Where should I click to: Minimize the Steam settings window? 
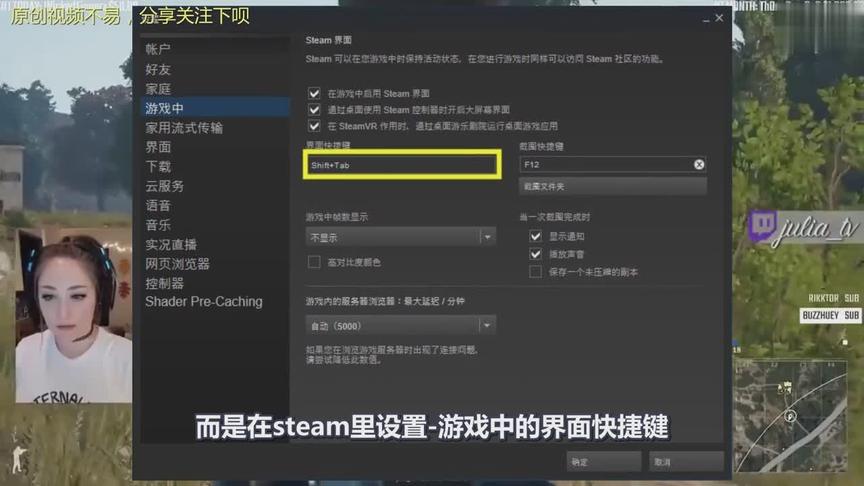click(x=706, y=19)
